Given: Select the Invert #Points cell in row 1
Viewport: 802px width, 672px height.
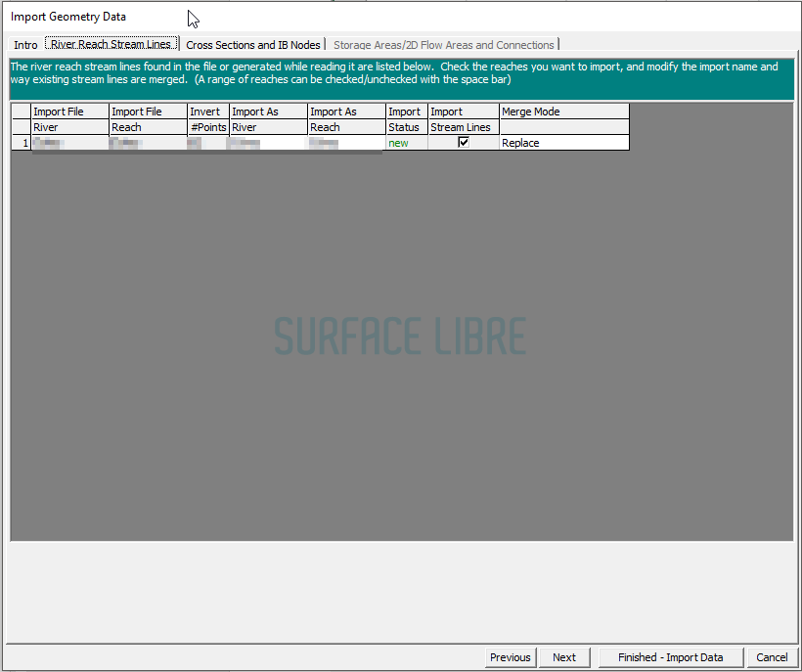Looking at the screenshot, I should 208,143.
